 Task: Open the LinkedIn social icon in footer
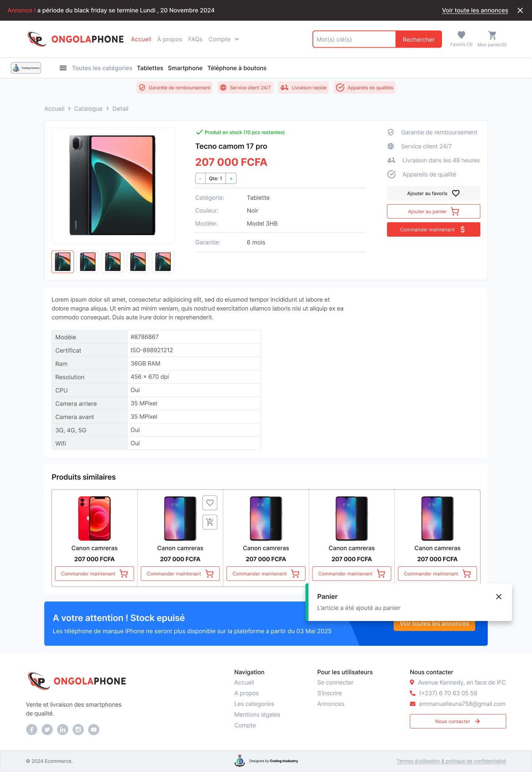pos(63,729)
